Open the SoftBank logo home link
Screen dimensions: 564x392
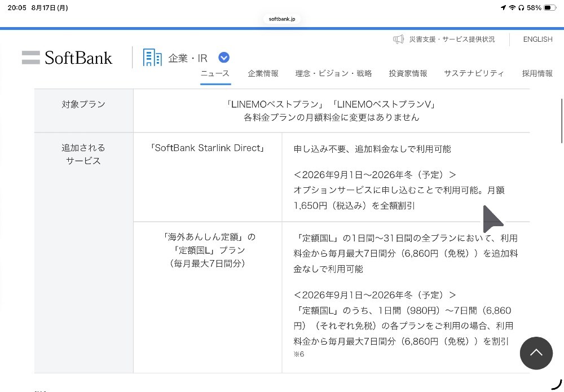tap(67, 58)
